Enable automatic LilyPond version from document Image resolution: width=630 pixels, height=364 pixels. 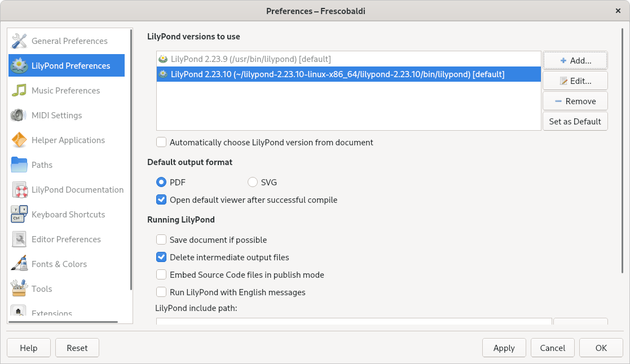click(x=161, y=142)
